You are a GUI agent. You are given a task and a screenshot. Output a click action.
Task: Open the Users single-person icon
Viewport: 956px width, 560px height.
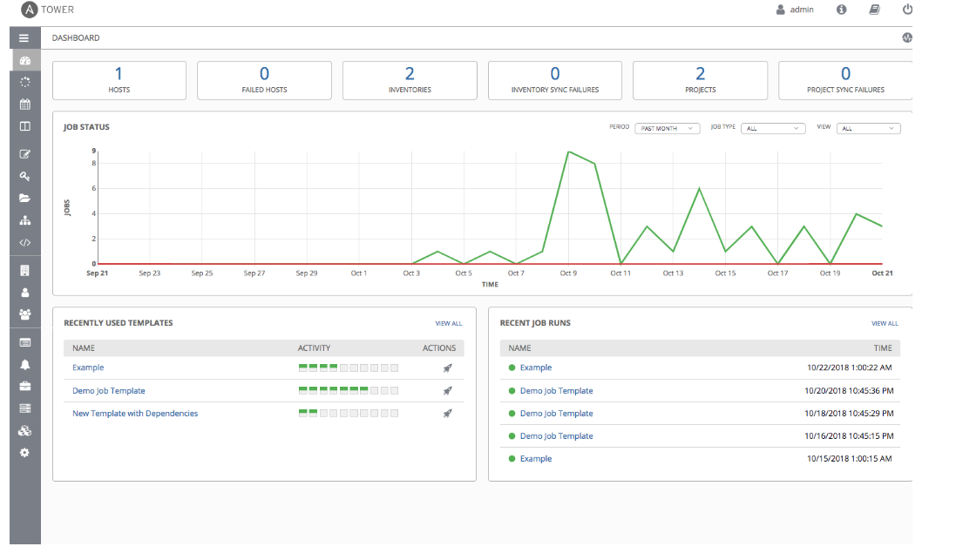25,293
